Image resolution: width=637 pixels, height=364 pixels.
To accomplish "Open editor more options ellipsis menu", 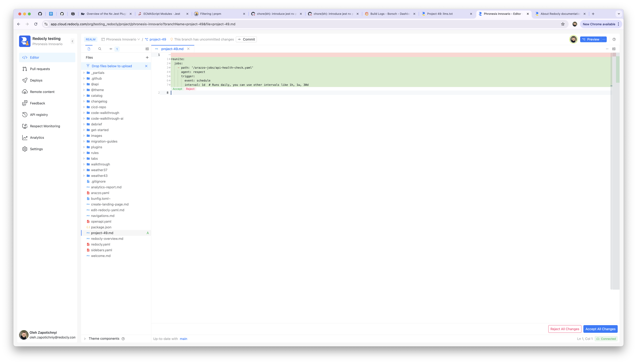I will pos(607,49).
